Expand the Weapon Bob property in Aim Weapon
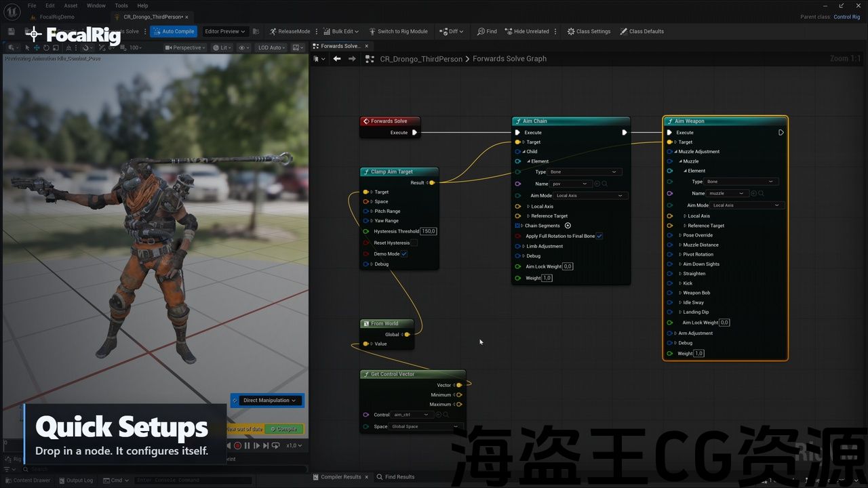This screenshot has width=868, height=488. (x=680, y=293)
